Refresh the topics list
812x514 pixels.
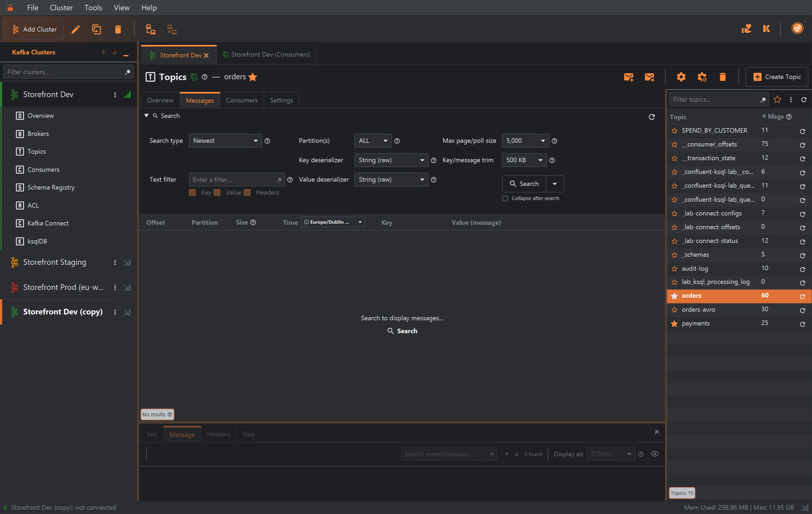pos(804,100)
